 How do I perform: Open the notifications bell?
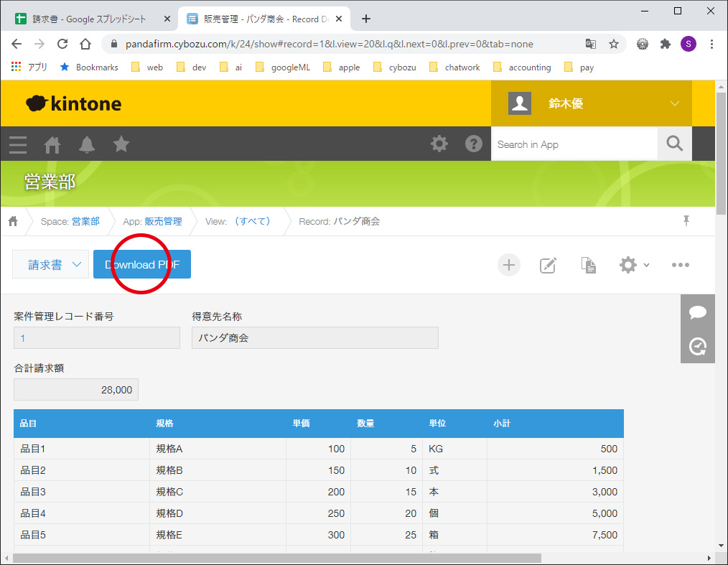tap(87, 144)
